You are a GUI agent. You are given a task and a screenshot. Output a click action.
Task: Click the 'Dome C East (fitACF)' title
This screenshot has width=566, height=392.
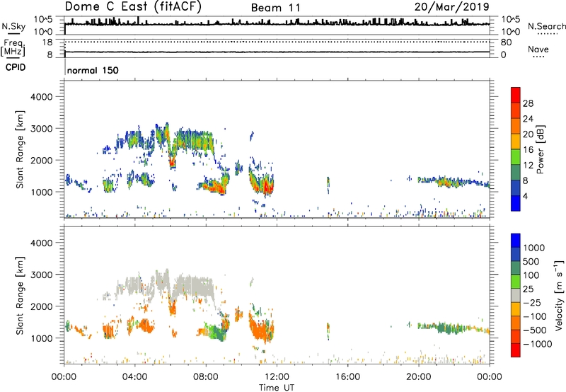(x=133, y=6)
